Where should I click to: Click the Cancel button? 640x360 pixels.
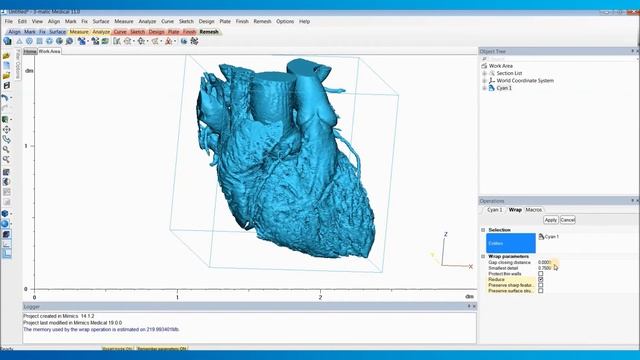tap(568, 220)
